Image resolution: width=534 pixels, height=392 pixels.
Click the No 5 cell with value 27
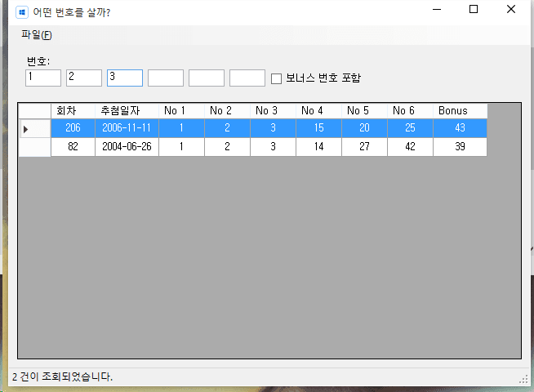coord(364,147)
